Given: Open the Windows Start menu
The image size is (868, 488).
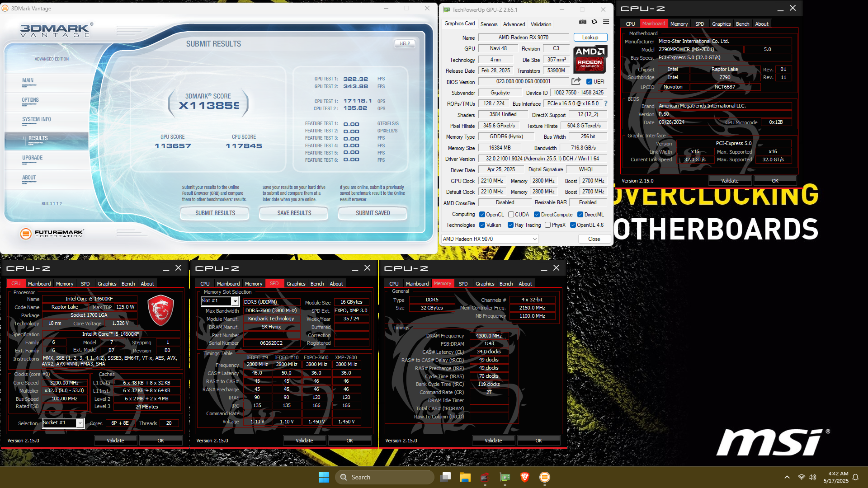Looking at the screenshot, I should pyautogui.click(x=324, y=477).
